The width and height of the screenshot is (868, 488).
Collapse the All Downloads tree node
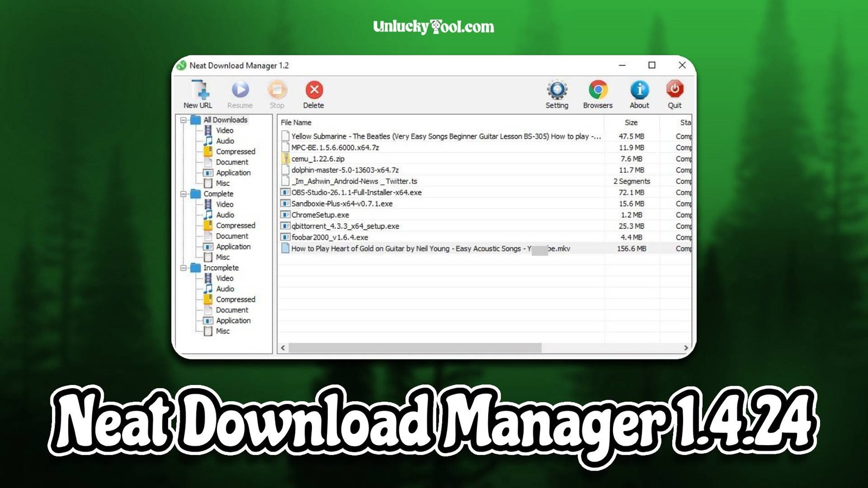coord(184,119)
